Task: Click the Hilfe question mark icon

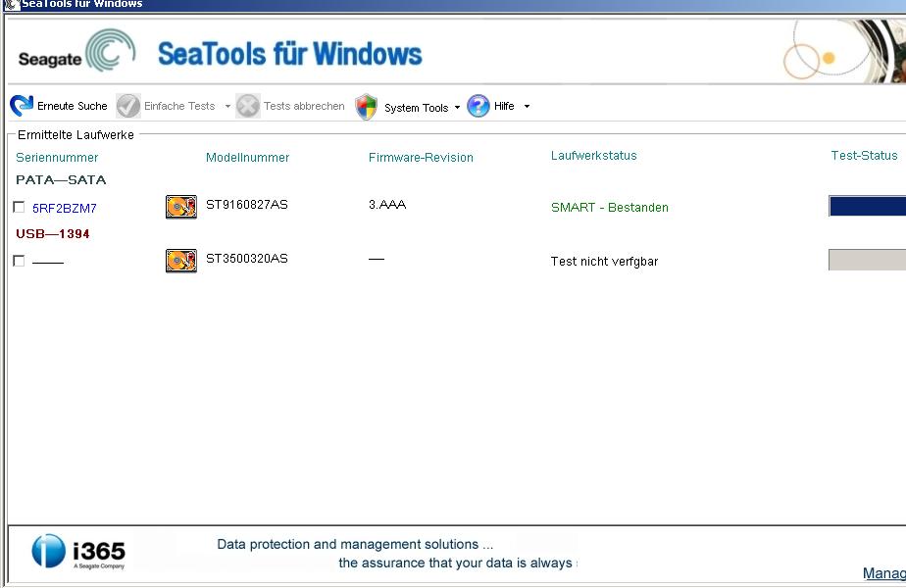Action: click(x=478, y=106)
